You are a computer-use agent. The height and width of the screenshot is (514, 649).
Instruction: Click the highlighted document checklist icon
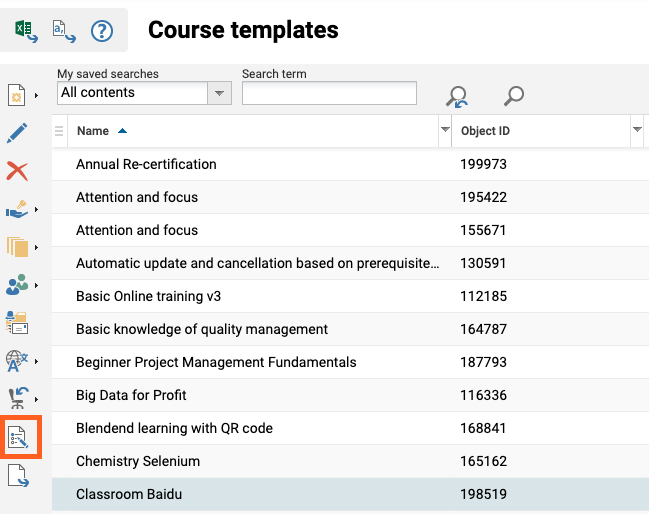(20, 437)
